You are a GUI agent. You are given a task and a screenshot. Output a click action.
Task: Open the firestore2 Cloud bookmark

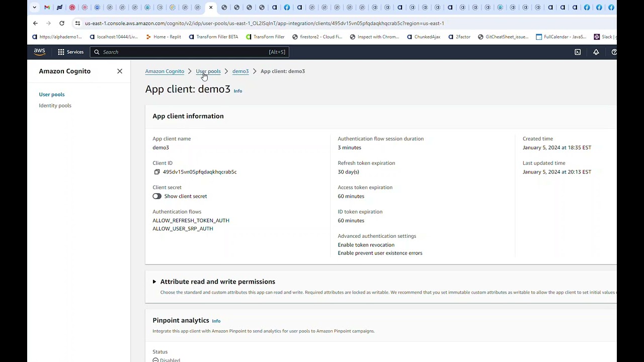(x=317, y=37)
